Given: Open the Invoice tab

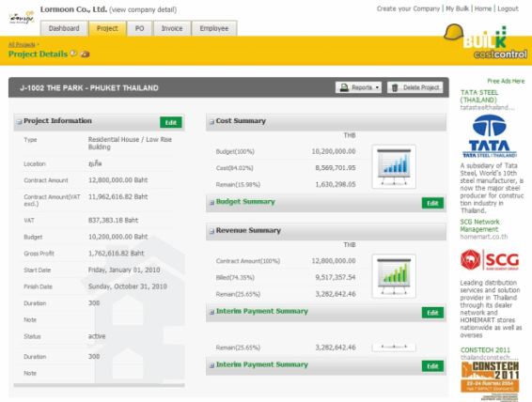Looking at the screenshot, I should (172, 28).
